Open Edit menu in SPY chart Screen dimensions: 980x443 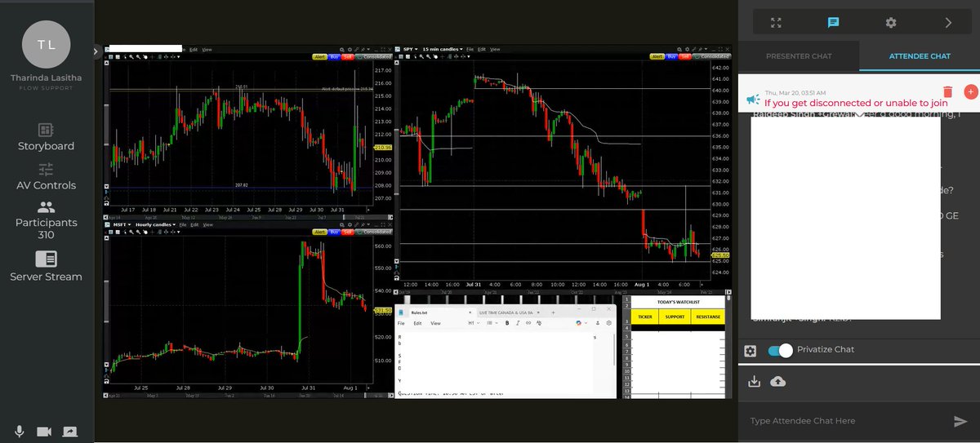coord(481,49)
